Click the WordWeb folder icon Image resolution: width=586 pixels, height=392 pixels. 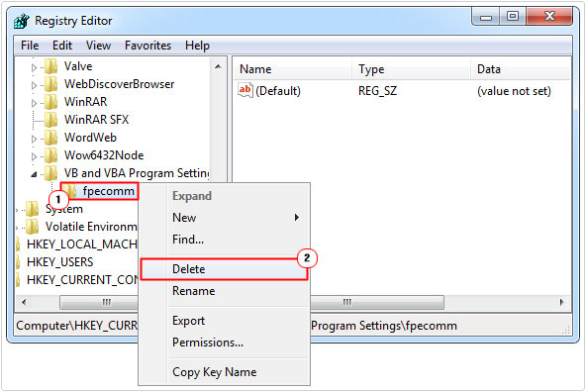[x=50, y=138]
